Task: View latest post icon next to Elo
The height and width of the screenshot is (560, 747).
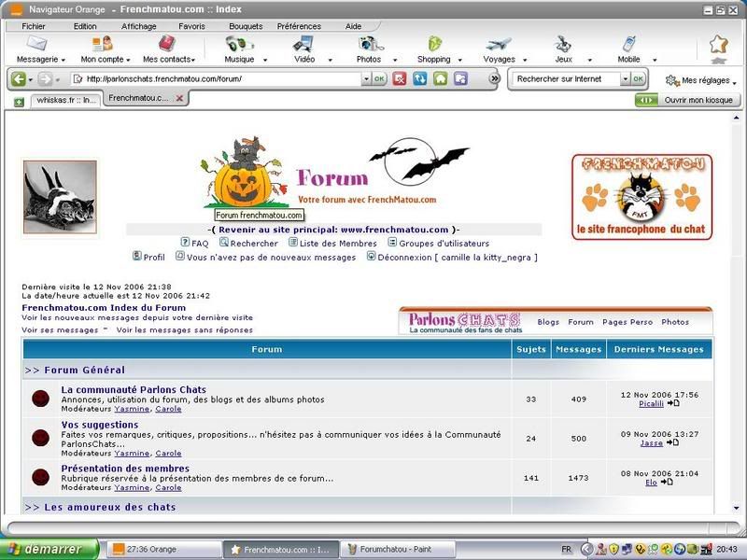Action: click(x=667, y=482)
